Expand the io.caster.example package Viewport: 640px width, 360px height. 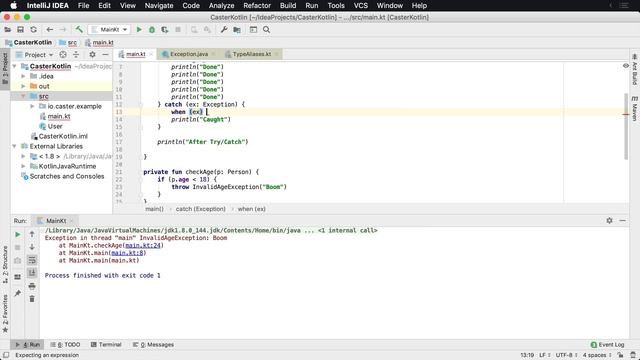coord(32,106)
